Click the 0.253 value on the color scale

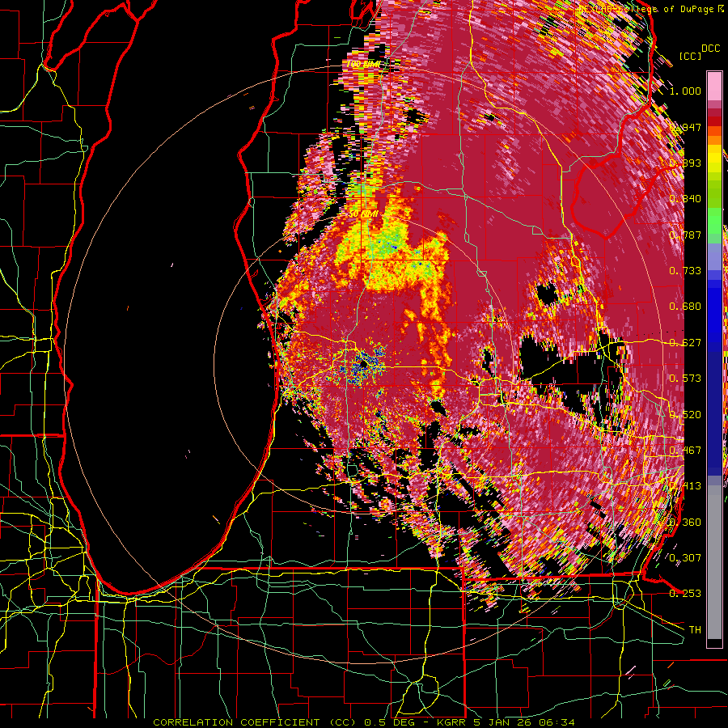[685, 594]
